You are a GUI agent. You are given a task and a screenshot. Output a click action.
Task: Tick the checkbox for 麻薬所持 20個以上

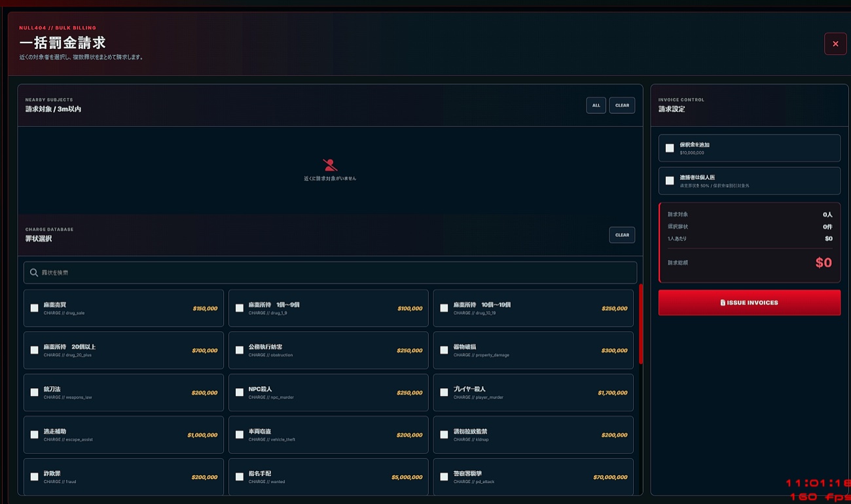[35, 350]
